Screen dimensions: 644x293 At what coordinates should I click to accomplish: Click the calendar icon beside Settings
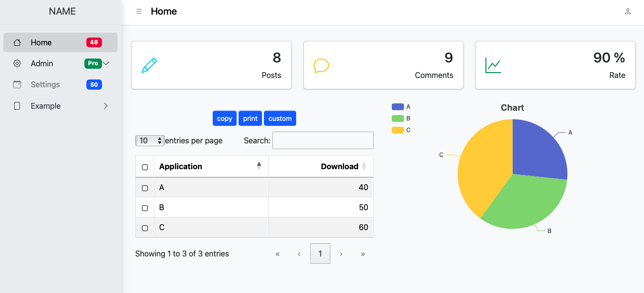coord(17,84)
